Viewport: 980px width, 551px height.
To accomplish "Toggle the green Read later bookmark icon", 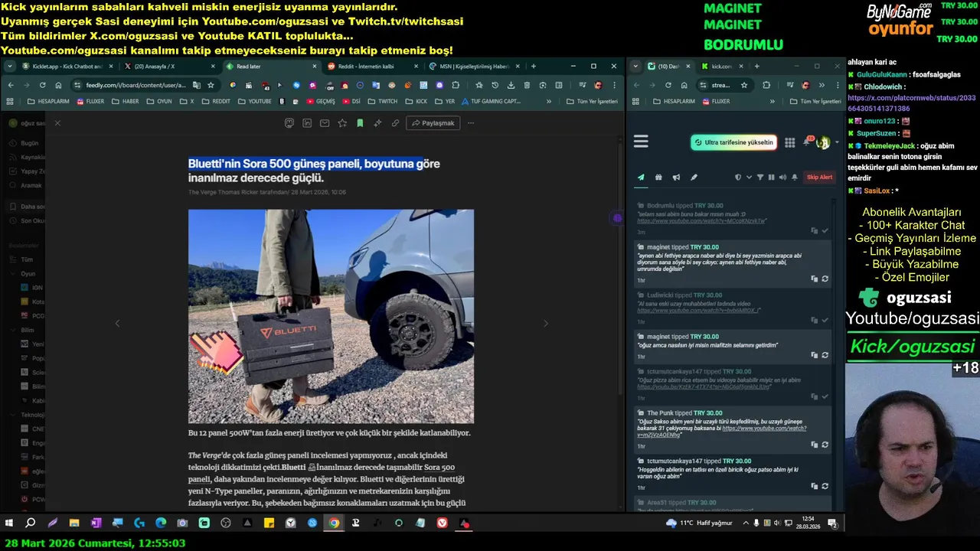I will pos(360,122).
